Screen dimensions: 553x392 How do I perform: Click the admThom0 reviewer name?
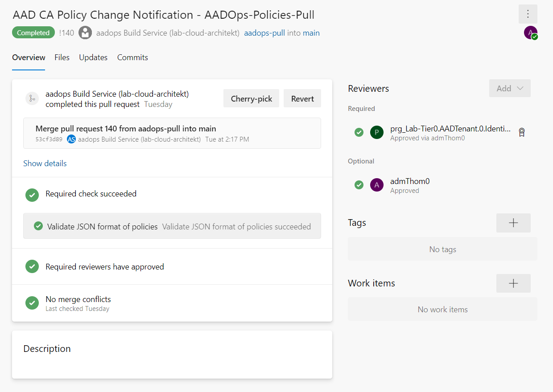[410, 181]
